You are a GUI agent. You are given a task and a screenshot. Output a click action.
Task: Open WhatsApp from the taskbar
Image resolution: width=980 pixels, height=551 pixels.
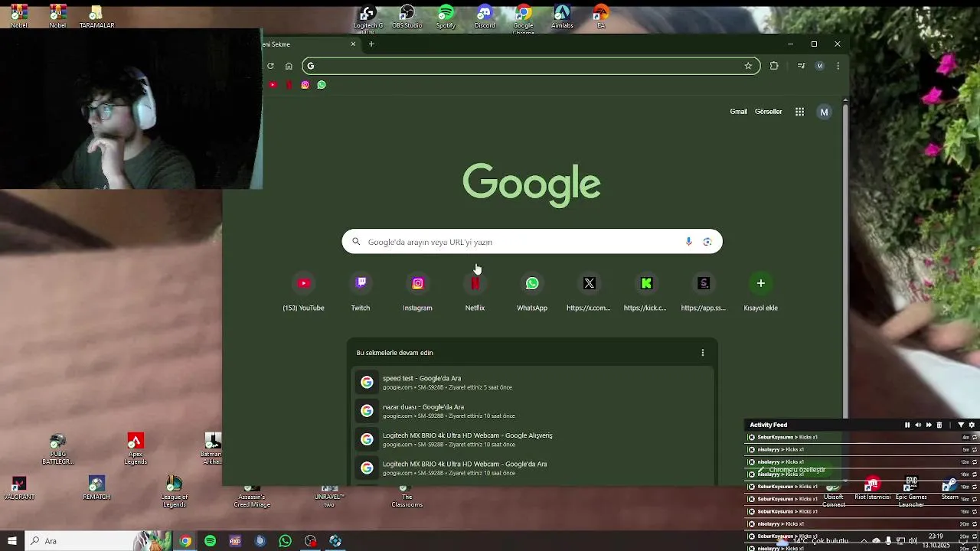[x=285, y=541]
